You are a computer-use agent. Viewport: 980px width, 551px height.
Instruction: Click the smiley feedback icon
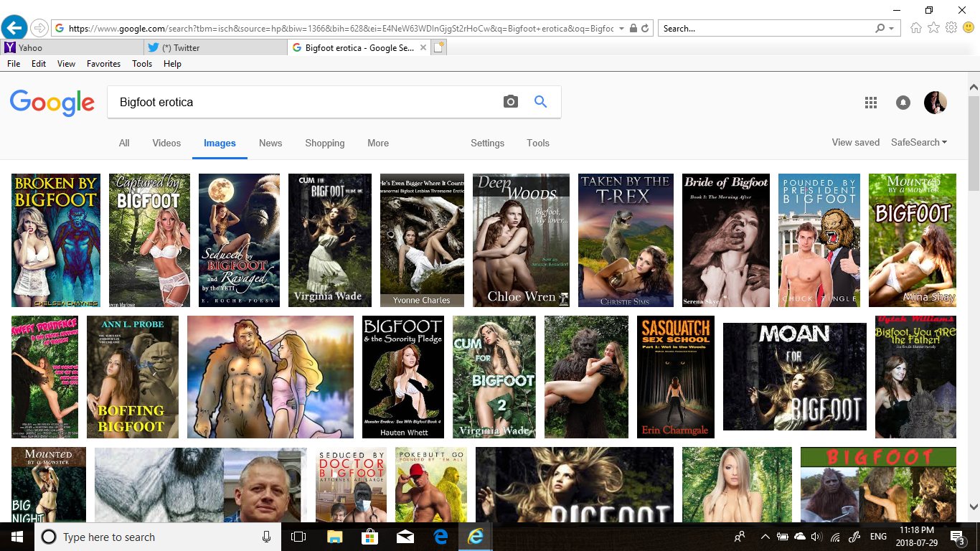pyautogui.click(x=969, y=28)
